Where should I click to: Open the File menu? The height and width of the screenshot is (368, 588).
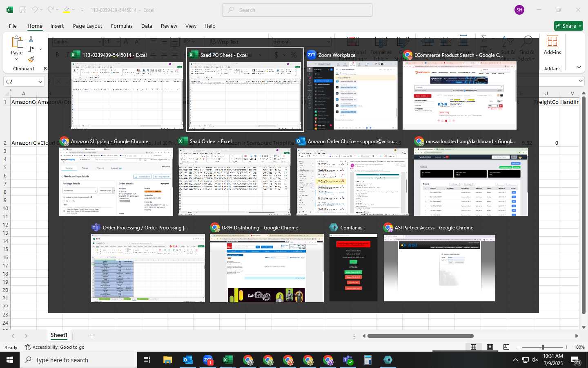(13, 26)
